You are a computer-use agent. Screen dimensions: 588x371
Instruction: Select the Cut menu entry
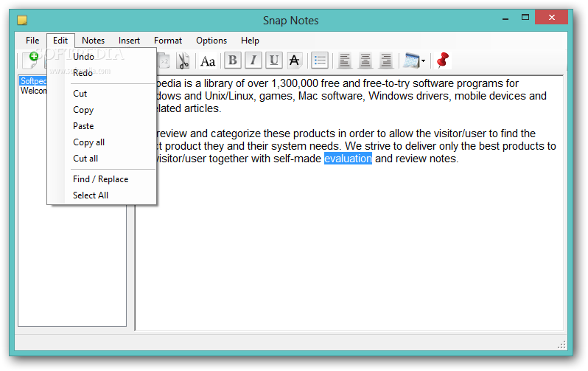point(102,94)
